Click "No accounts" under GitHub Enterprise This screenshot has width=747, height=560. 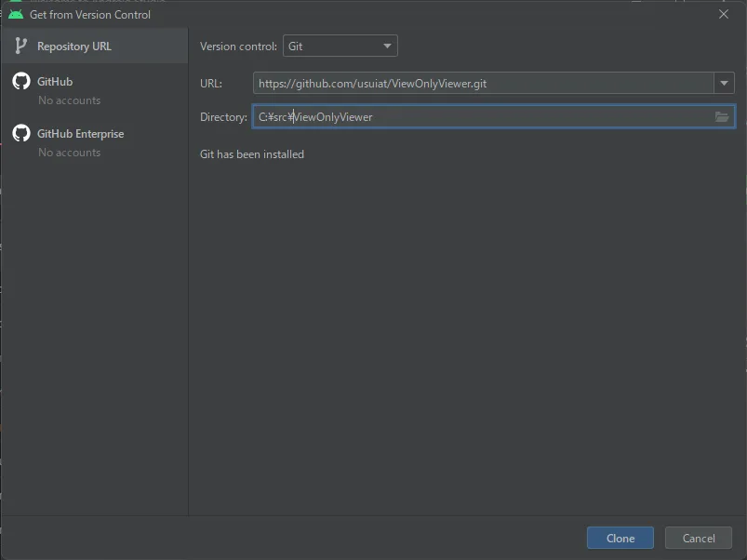[x=69, y=153]
